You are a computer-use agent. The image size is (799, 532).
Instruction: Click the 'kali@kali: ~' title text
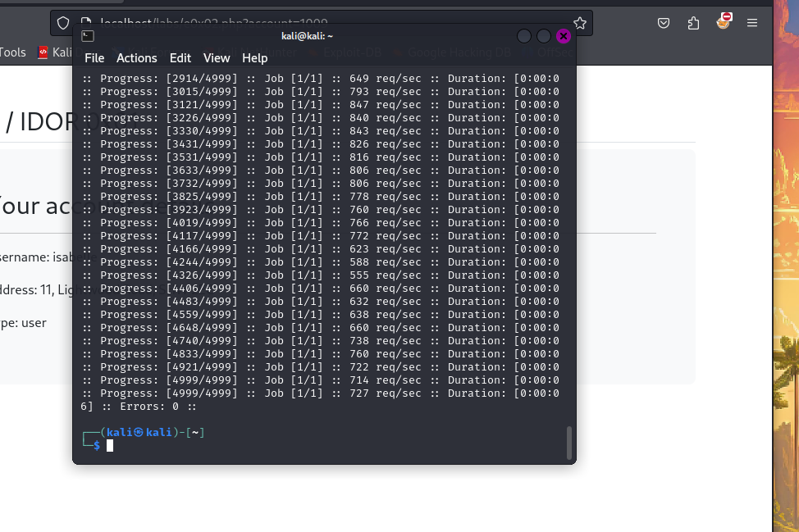pos(308,36)
